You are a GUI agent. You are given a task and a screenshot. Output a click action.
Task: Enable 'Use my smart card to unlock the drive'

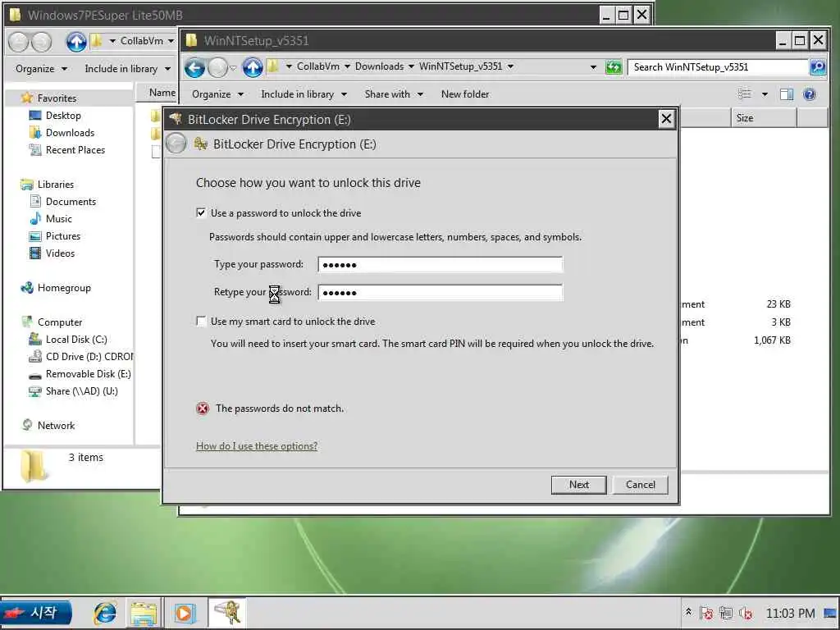[201, 321]
